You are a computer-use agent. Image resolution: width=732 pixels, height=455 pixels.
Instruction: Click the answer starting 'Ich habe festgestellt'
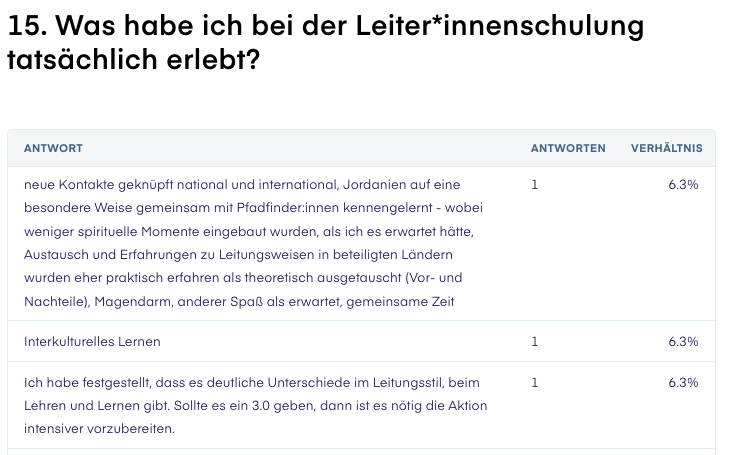click(255, 406)
